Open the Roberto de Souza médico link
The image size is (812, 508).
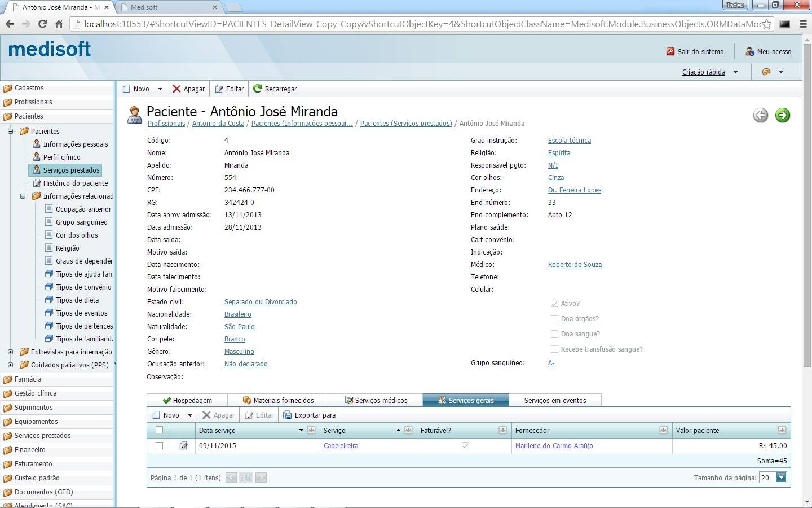pyautogui.click(x=575, y=264)
